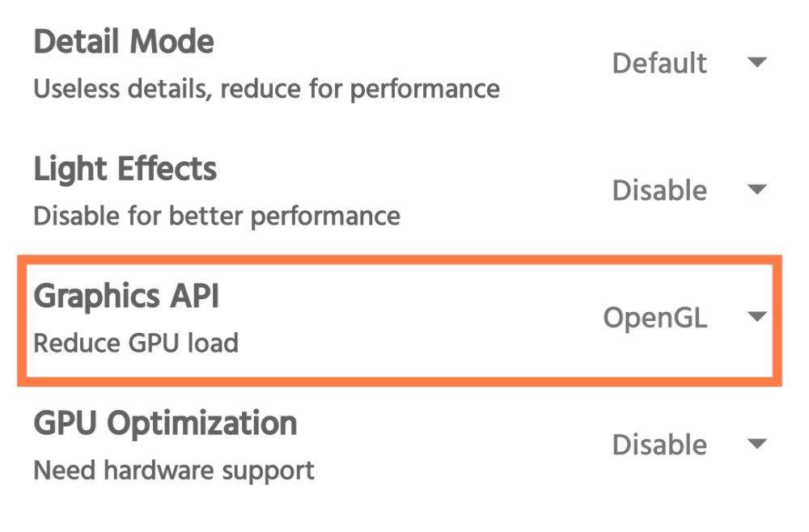This screenshot has height=532, width=809.
Task: Click the Disable value beside GPU Optimization
Action: click(x=659, y=445)
